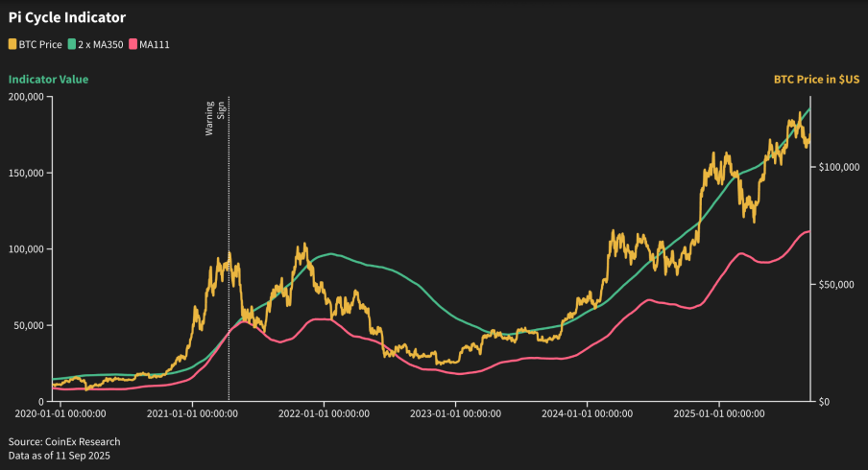Click the BTC Price in $US axis title
The image size is (868, 470).
[816, 79]
